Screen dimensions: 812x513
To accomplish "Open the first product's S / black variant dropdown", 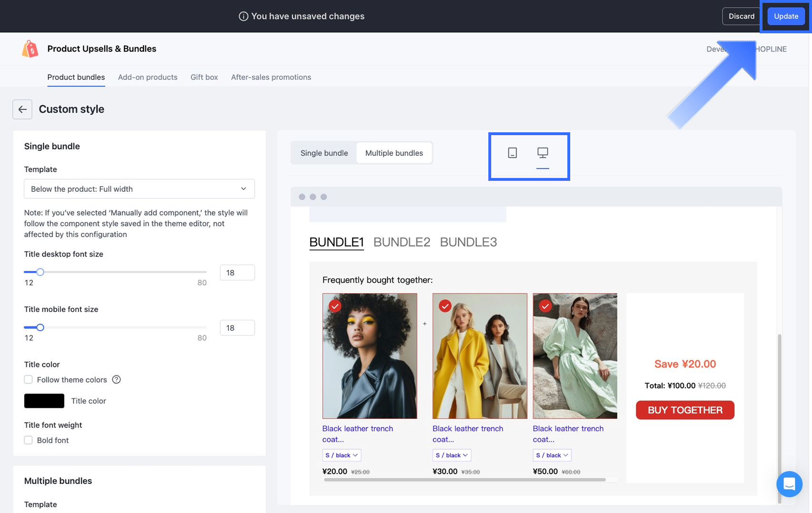I will (x=341, y=455).
